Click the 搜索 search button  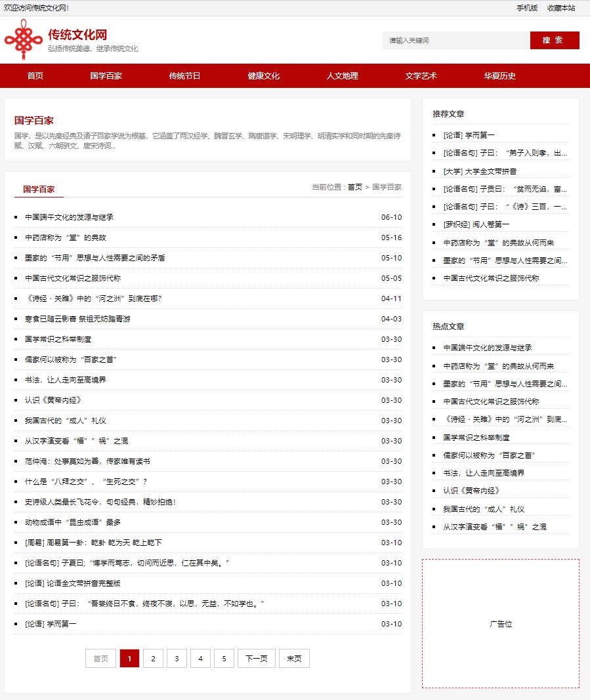(x=554, y=40)
